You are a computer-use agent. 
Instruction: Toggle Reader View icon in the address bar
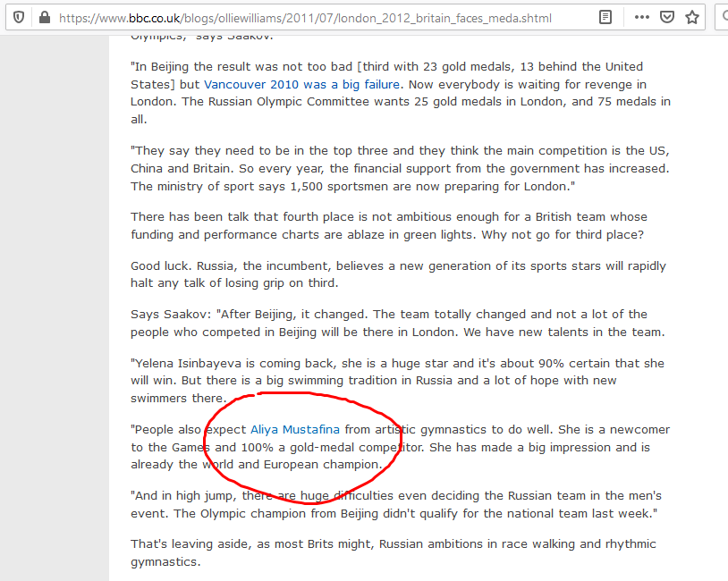point(605,18)
